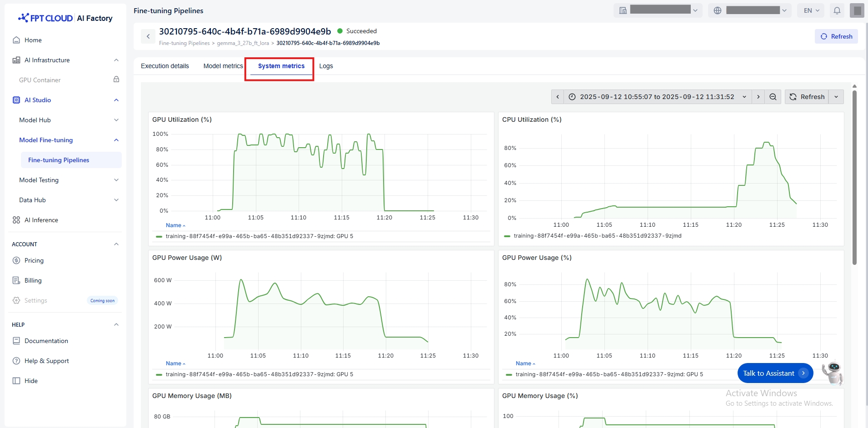The height and width of the screenshot is (428, 868).
Task: Go to previous time range arrow
Action: 558,97
